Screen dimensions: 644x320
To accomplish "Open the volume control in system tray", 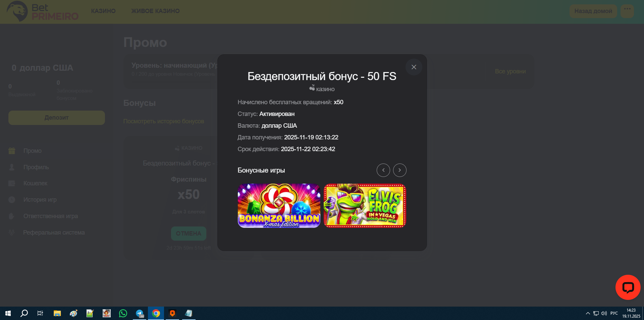I will [x=604, y=313].
